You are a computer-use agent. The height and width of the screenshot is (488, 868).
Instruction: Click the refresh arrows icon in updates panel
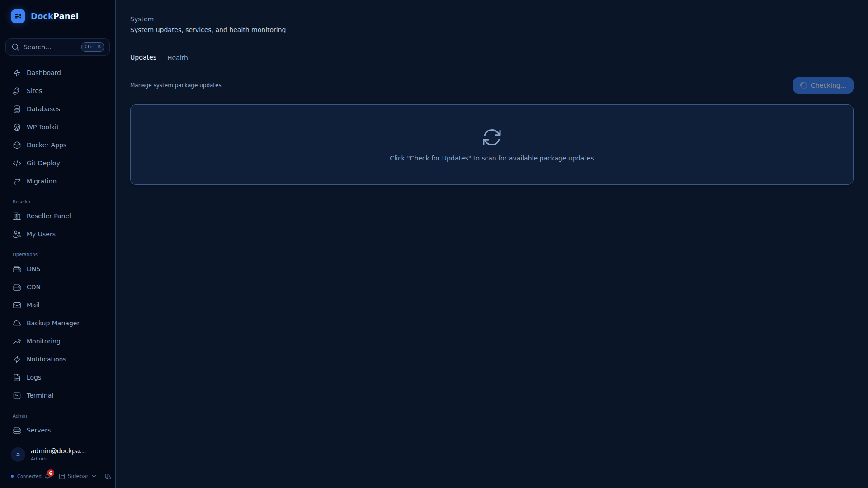pyautogui.click(x=492, y=137)
